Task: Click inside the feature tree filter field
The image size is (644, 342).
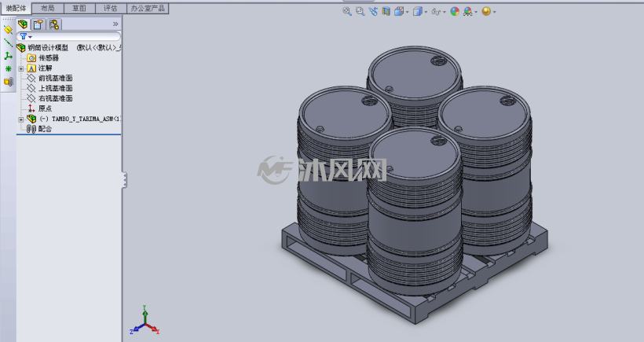Action: 68,37
